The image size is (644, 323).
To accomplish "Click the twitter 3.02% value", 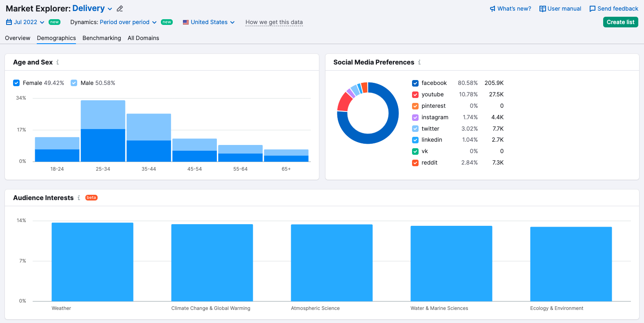I will point(470,129).
